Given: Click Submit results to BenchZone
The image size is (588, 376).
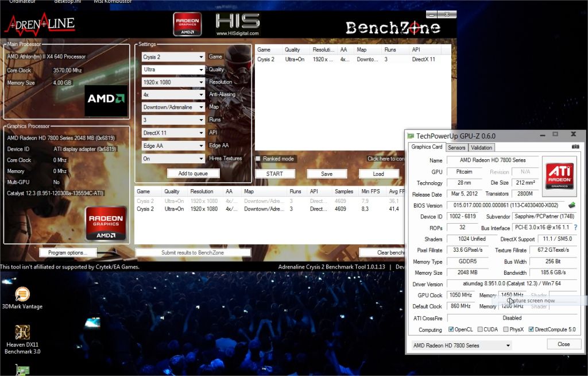Looking at the screenshot, I should (193, 252).
